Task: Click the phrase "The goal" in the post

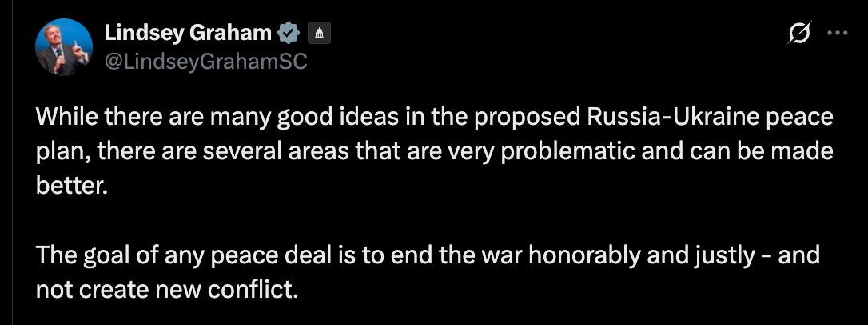Action: click(82, 256)
